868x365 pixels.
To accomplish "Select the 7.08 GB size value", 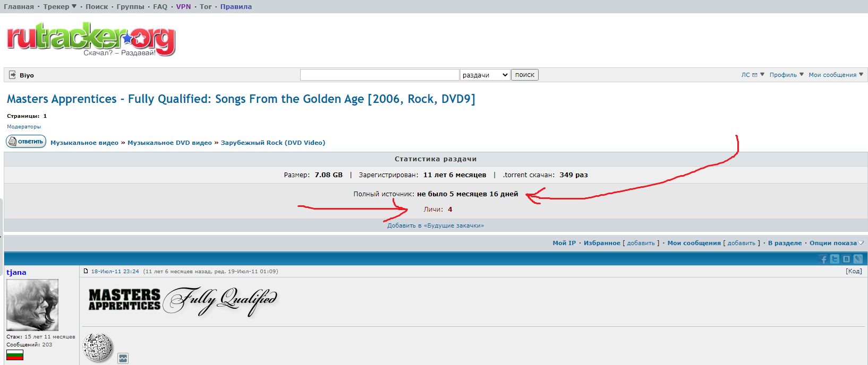I will point(328,175).
